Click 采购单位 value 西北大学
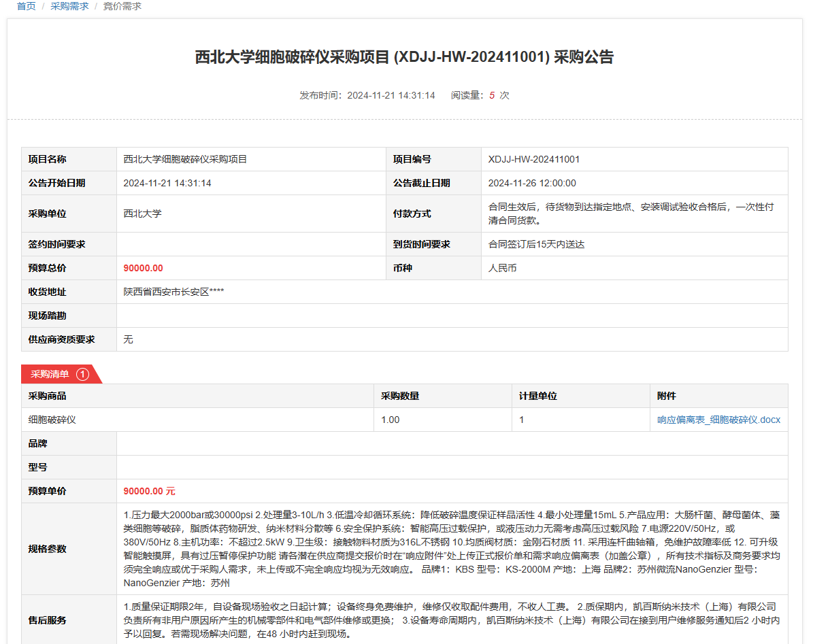Image resolution: width=813 pixels, height=644 pixels. (142, 214)
